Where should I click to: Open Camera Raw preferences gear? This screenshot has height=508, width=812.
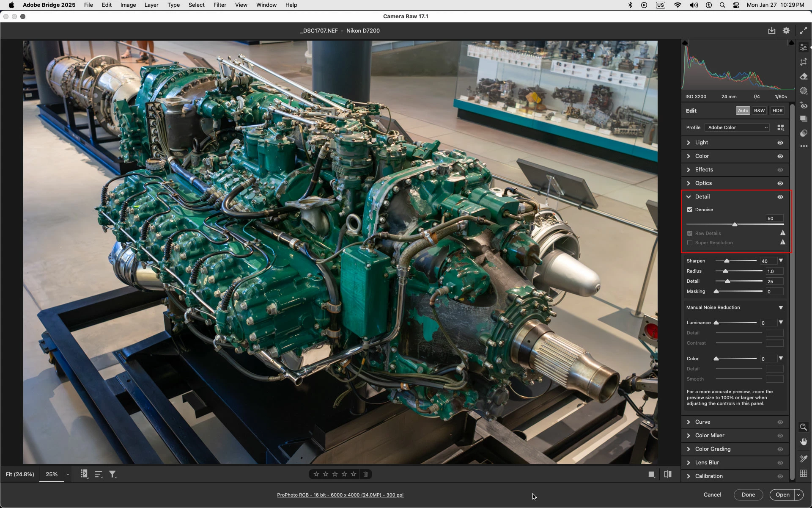[786, 30]
